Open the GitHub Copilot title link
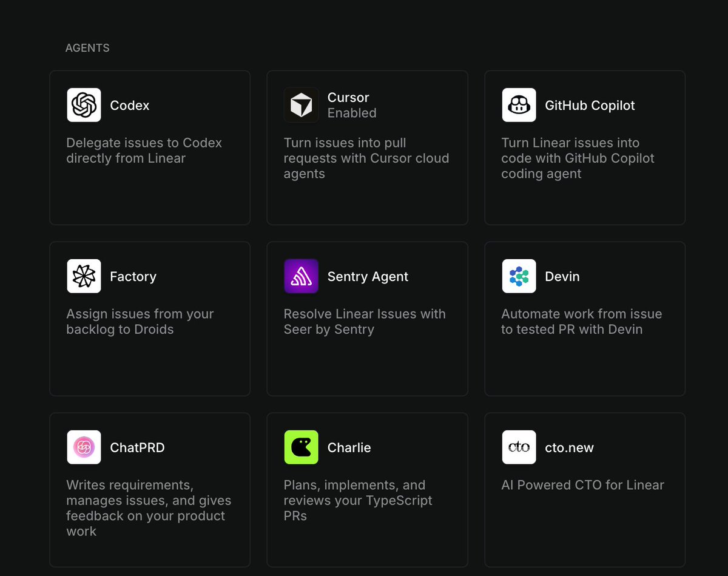 590,105
